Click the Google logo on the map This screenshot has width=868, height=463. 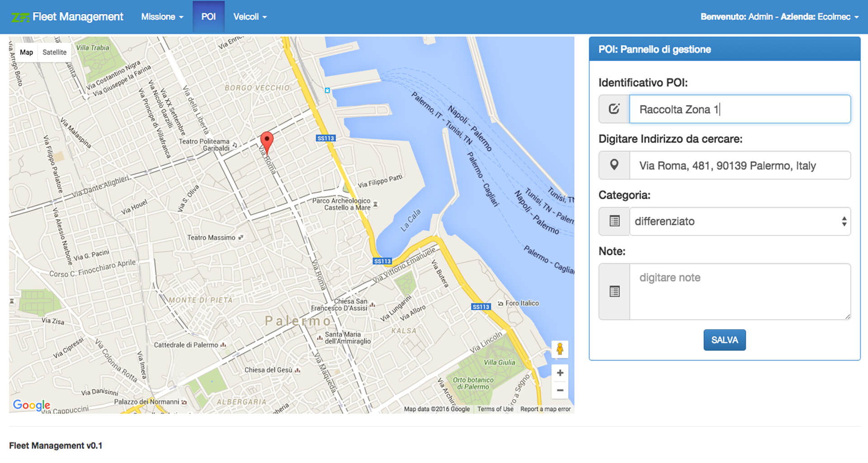click(x=31, y=405)
